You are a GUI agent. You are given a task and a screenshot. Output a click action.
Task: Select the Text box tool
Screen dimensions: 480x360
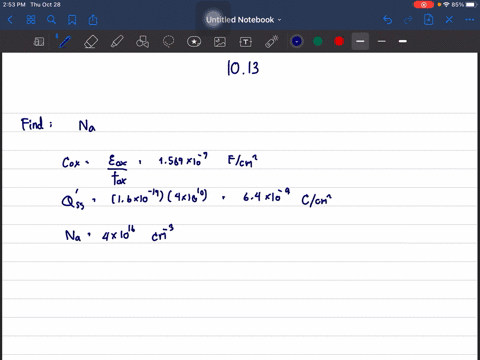(246, 42)
